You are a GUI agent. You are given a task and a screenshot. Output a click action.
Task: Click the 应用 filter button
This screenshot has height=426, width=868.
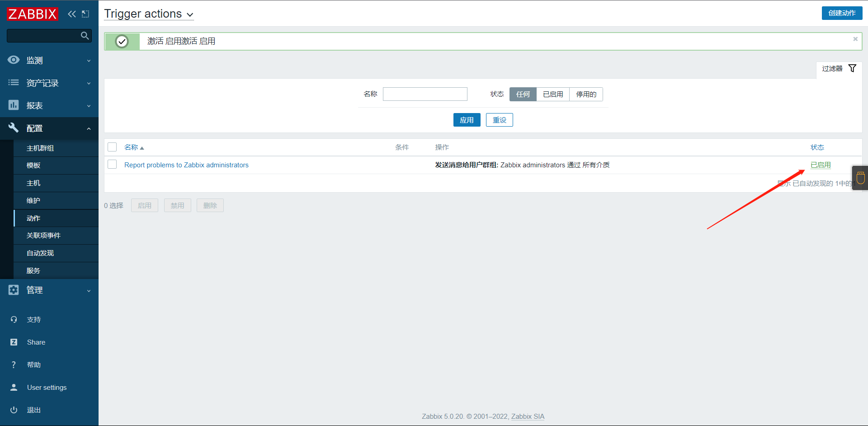pyautogui.click(x=467, y=120)
